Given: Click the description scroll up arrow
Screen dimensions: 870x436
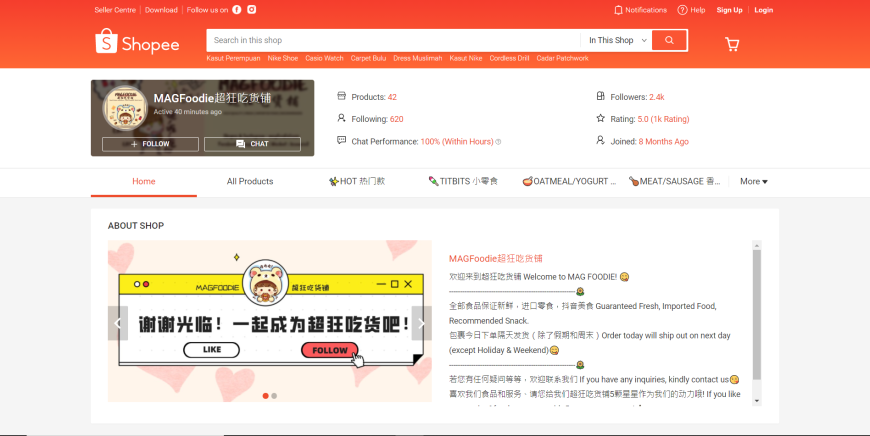Looking at the screenshot, I should pyautogui.click(x=757, y=245).
